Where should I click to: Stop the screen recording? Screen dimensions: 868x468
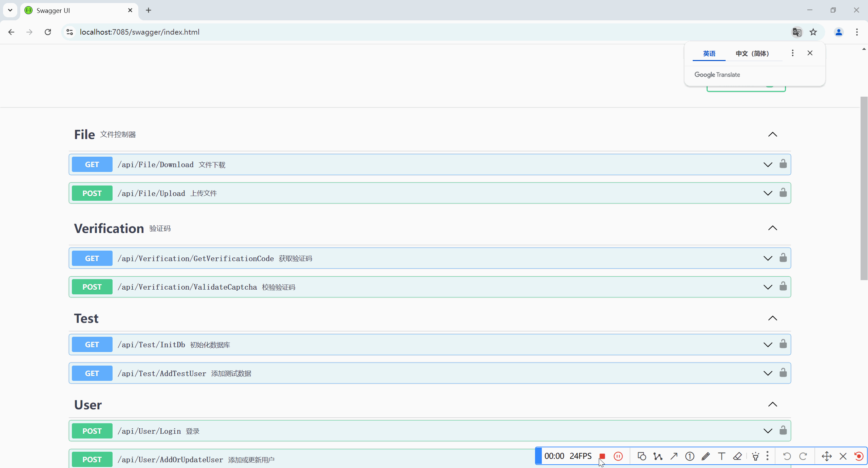coord(602,456)
